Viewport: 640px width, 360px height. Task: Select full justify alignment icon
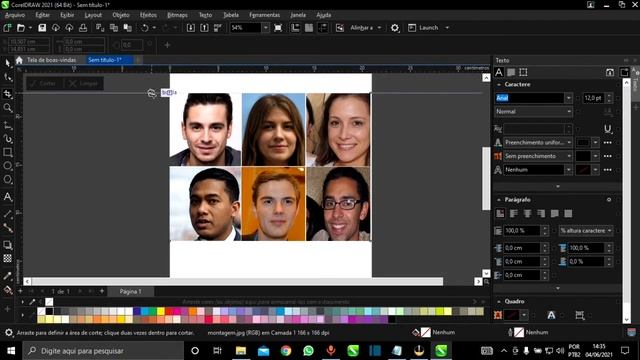[554, 213]
